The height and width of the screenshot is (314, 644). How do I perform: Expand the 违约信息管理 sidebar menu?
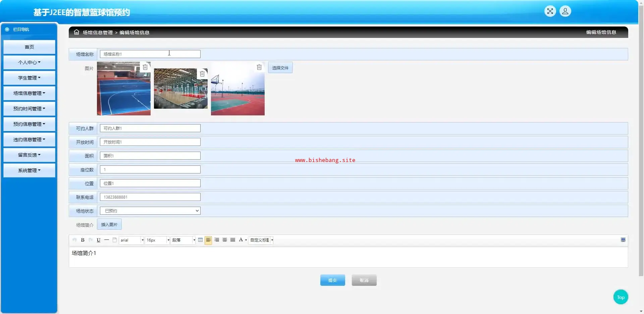30,140
